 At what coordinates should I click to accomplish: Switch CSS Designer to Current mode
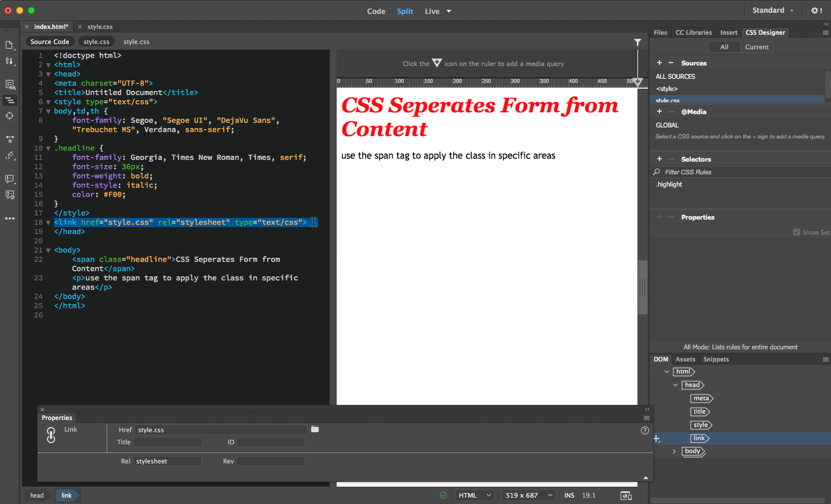756,47
